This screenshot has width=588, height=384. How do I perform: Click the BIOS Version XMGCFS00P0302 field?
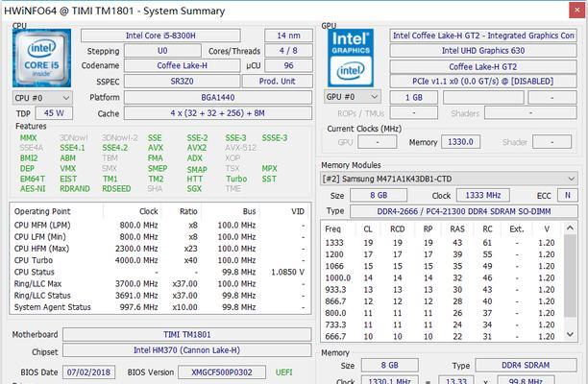point(222,372)
